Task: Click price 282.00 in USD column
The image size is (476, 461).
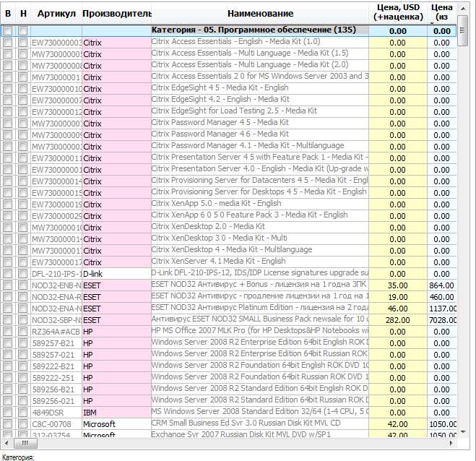Action: pos(398,320)
